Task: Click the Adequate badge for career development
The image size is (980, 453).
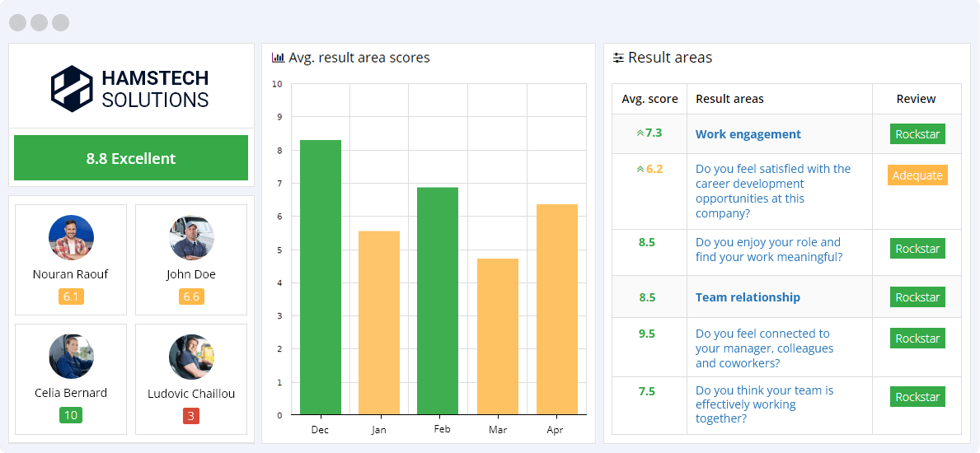Action: tap(917, 175)
